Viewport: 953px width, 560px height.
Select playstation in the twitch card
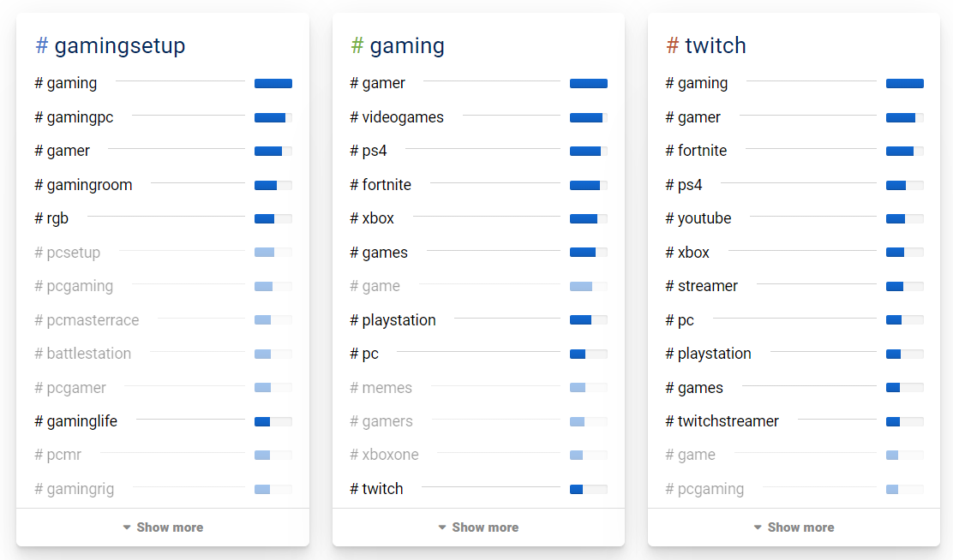point(708,354)
